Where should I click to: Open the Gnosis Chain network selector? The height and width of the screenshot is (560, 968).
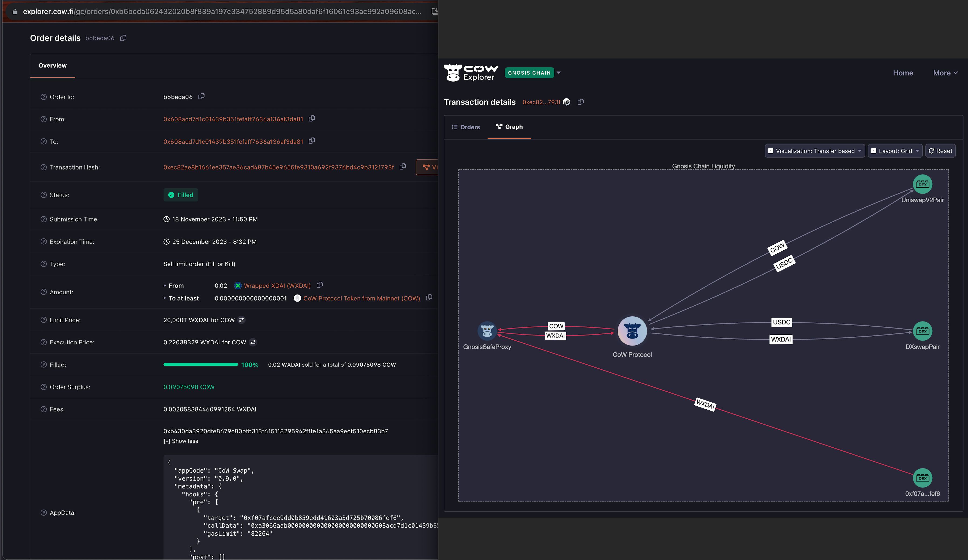coord(532,72)
